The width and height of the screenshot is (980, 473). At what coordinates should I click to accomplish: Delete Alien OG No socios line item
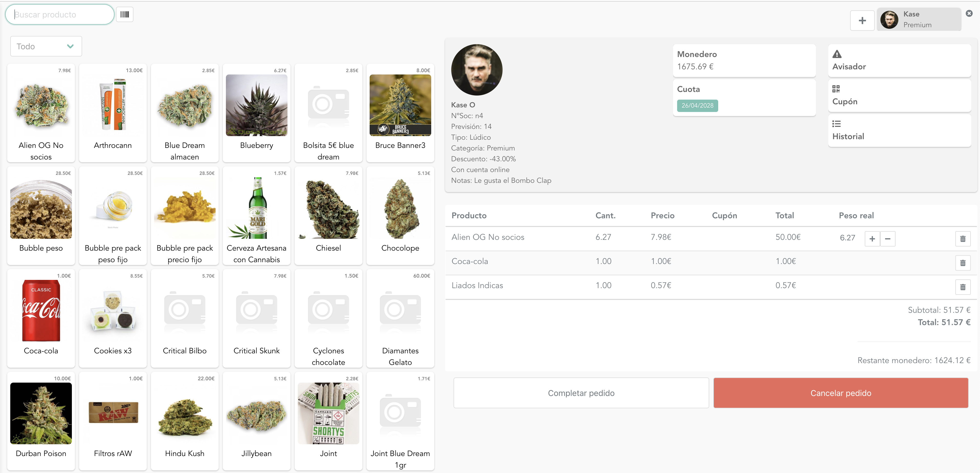(x=963, y=239)
